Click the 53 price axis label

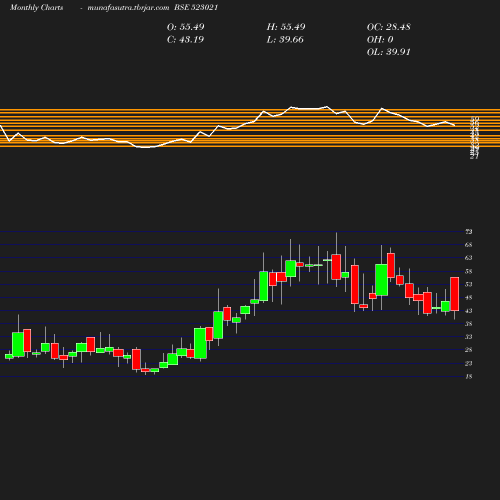[x=469, y=284]
